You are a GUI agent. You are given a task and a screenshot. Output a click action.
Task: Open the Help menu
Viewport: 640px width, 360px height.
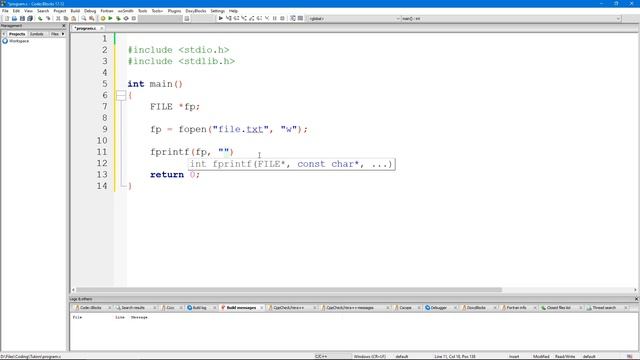coord(233,11)
